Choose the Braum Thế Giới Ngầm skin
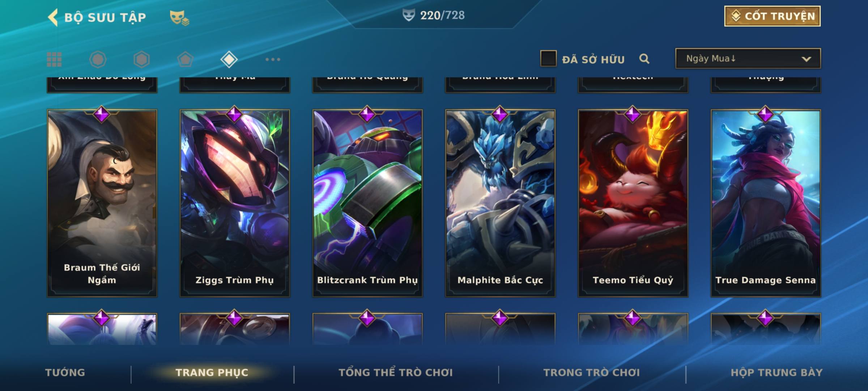Image resolution: width=868 pixels, height=391 pixels. 102,203
